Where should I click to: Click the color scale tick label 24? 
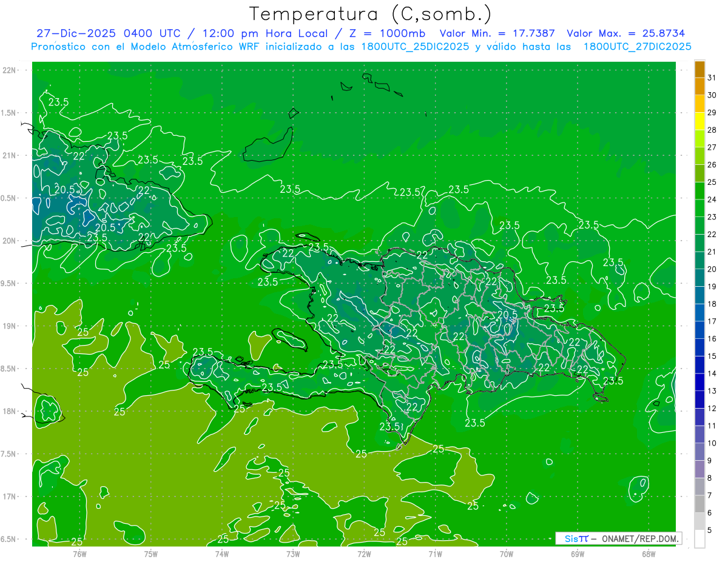712,199
